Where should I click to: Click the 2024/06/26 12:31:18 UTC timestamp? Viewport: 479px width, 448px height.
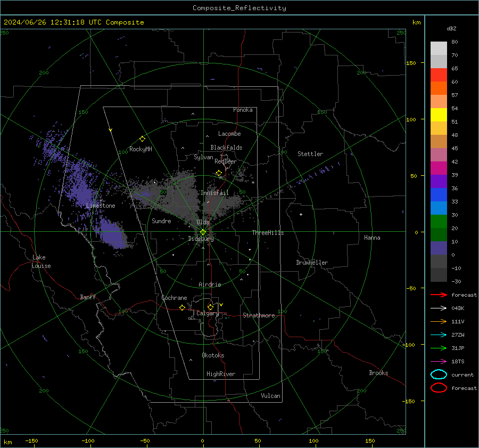[53, 22]
